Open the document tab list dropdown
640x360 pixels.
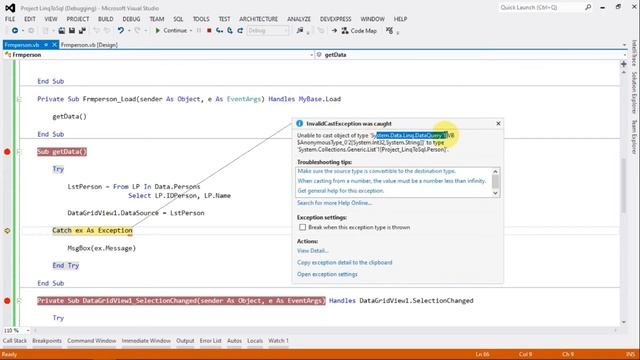click(624, 45)
